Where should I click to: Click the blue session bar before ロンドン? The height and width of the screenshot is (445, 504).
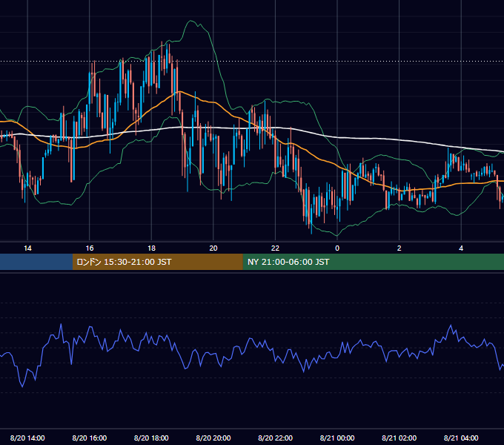pos(36,262)
